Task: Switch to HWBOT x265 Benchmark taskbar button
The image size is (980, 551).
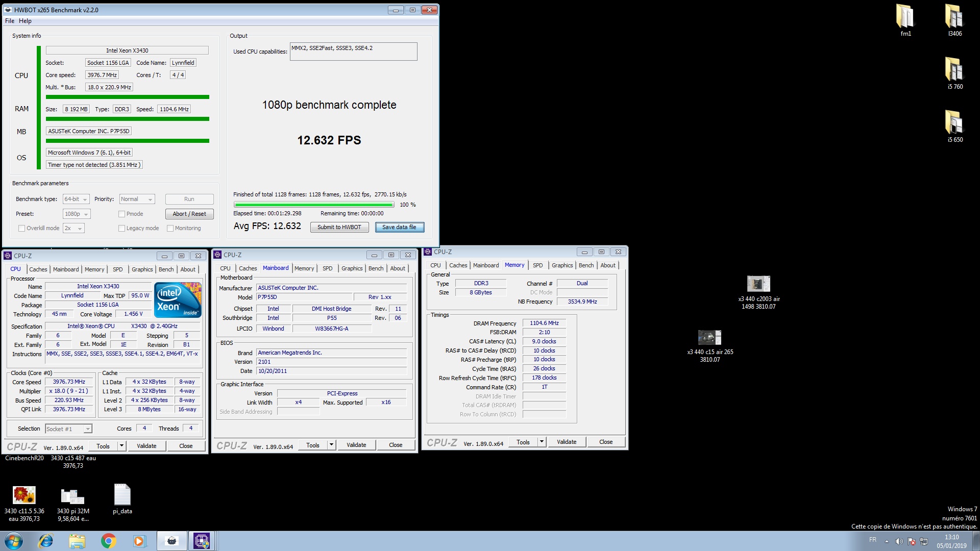Action: click(x=171, y=541)
